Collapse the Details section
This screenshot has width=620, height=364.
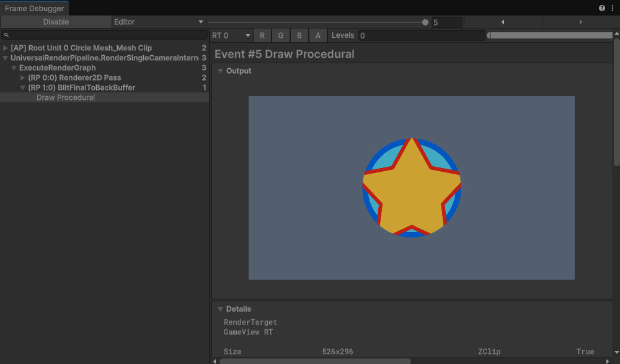[220, 309]
